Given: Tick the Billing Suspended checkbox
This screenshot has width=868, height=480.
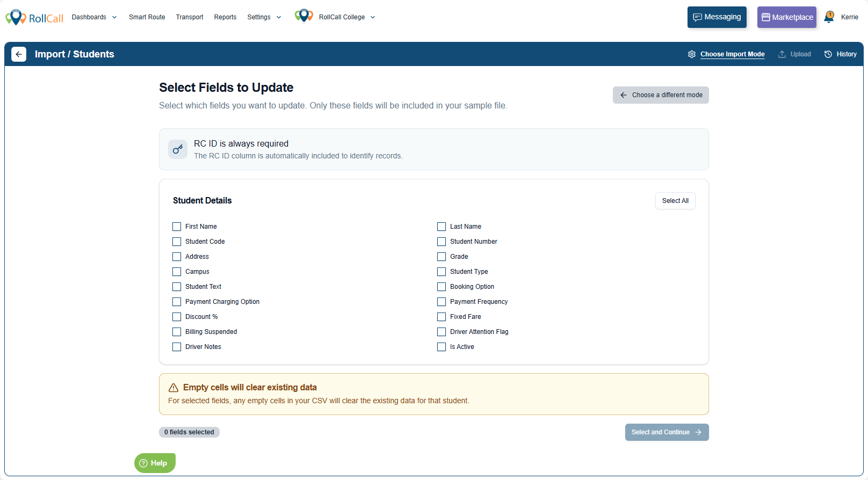Looking at the screenshot, I should [x=177, y=332].
